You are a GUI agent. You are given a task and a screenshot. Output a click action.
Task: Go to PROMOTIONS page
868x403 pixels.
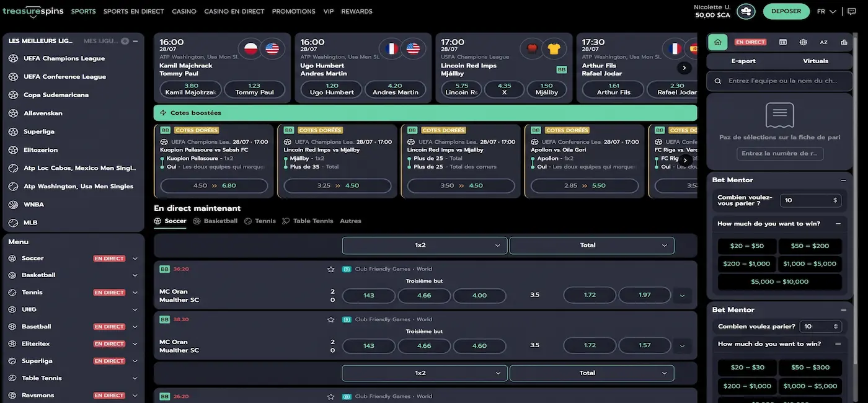pyautogui.click(x=294, y=11)
